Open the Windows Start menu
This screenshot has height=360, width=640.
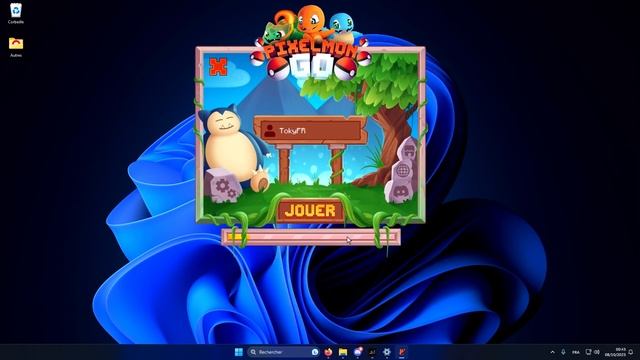click(x=239, y=352)
